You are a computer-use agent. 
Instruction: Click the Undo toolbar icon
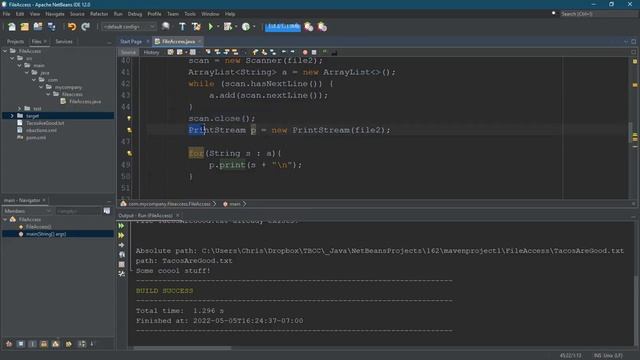(x=72, y=27)
